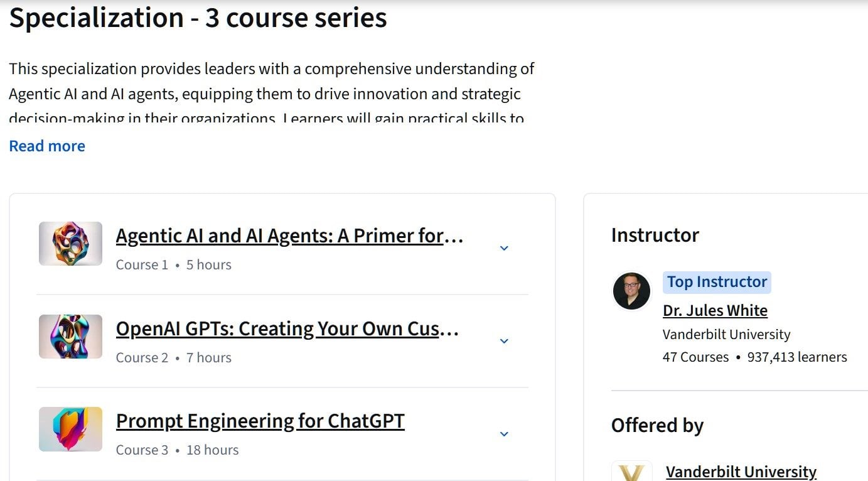Click the OpenAI GPTs course thumbnail image
Image resolution: width=868 pixels, height=481 pixels.
point(70,337)
